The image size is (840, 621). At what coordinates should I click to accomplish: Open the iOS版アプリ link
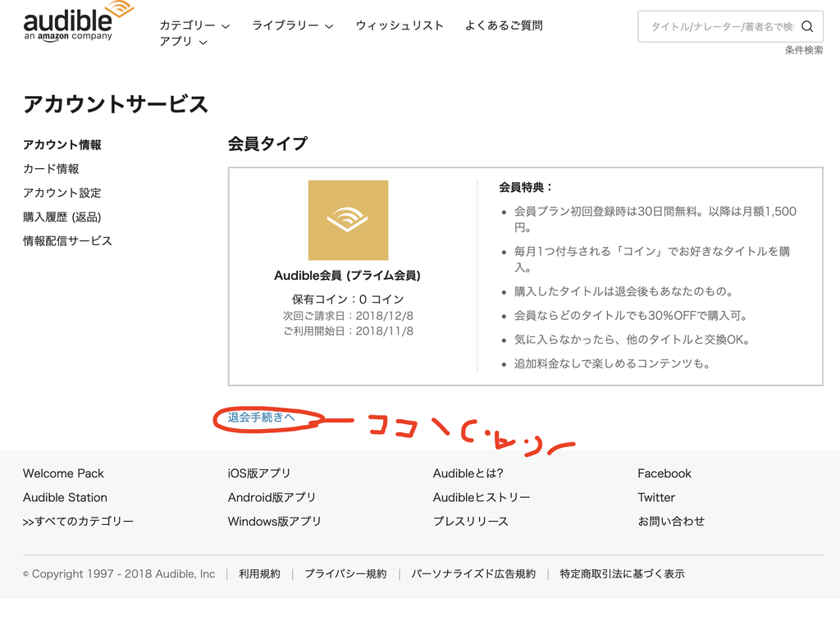259,473
